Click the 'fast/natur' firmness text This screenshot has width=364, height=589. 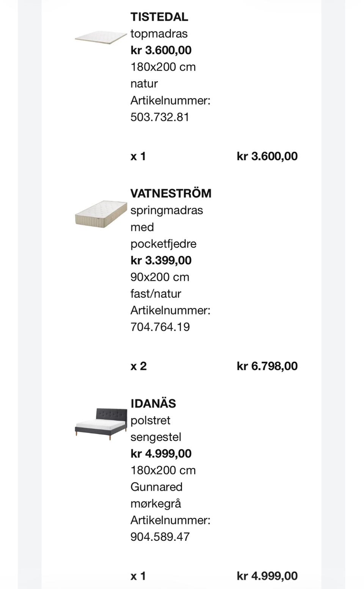pyautogui.click(x=155, y=294)
